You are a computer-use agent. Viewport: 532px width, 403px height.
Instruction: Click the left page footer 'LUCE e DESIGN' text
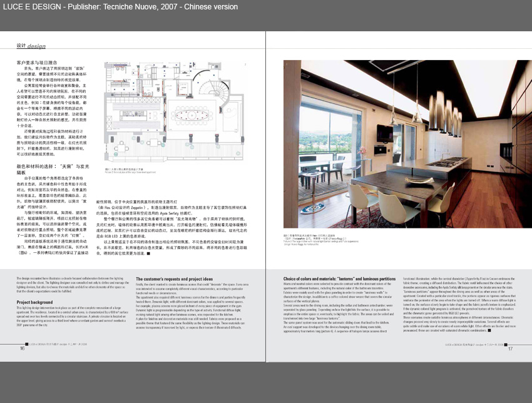pos(58,344)
